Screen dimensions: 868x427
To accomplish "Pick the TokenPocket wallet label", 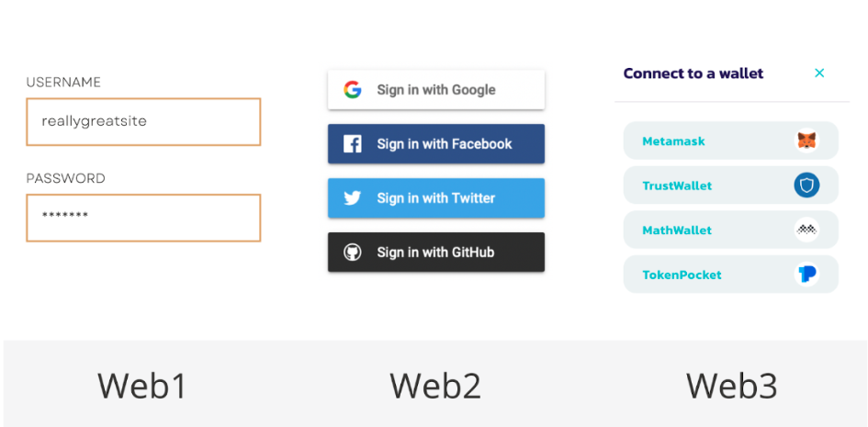I will pyautogui.click(x=682, y=275).
